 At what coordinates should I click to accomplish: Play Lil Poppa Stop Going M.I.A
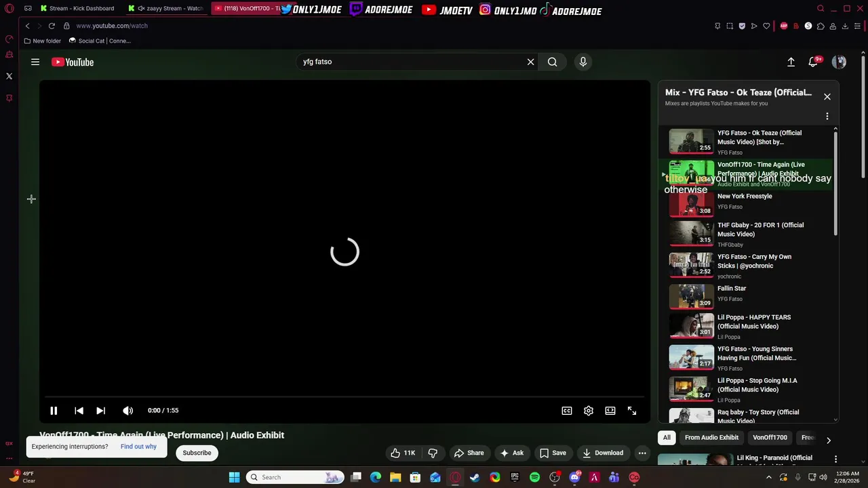pos(746,390)
